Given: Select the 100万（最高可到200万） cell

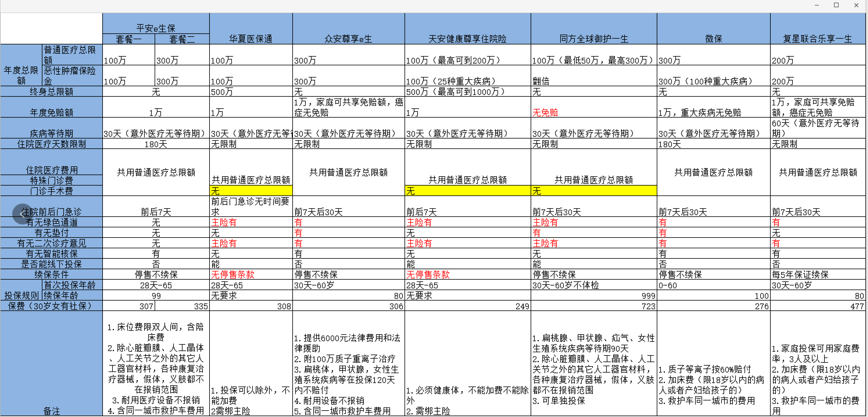Looking at the screenshot, I should (x=467, y=55).
